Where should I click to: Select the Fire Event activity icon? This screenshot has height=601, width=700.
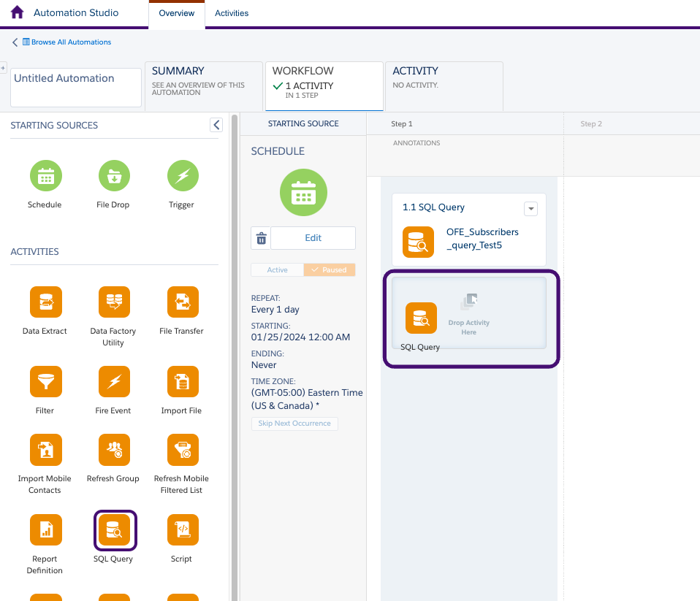click(113, 381)
